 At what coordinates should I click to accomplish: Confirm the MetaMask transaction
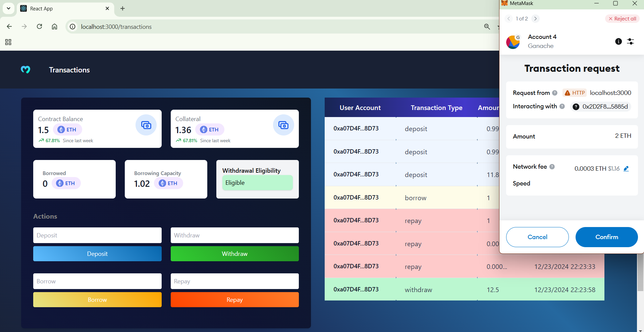[606, 237]
